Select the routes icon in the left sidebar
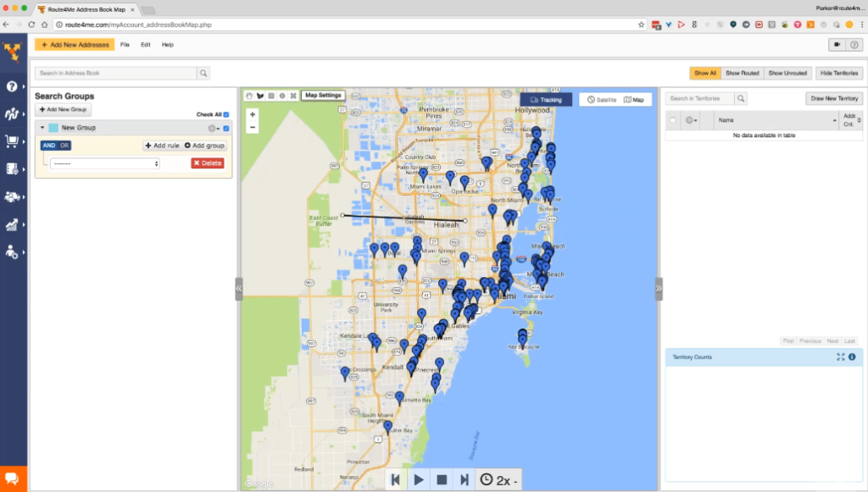Screen dimensions: 868x492 pos(12,113)
